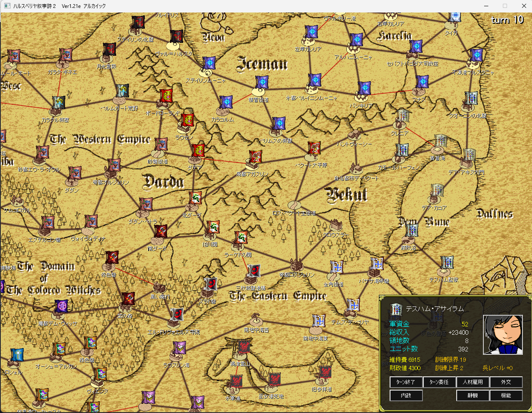Select the ベクート大平原 territory flag

point(315,148)
